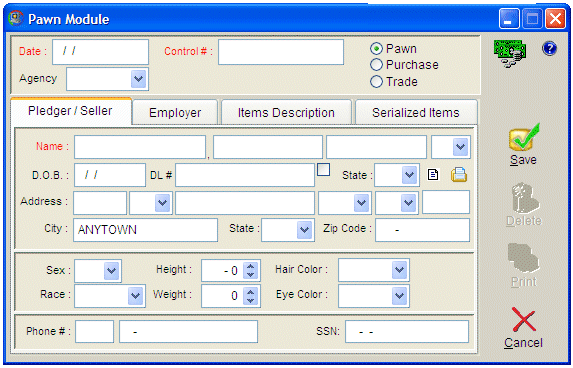Screen dimensions: 573x368
Task: Decrease Height with the down spinner arrow
Action: [x=251, y=275]
